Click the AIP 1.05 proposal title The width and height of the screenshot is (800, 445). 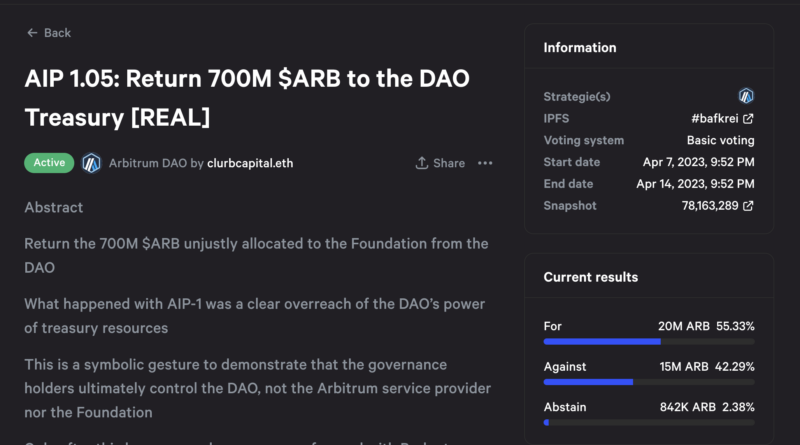(x=247, y=98)
